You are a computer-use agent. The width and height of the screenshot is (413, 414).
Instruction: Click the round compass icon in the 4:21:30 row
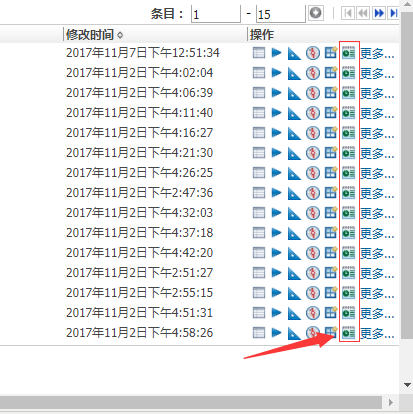pos(313,153)
